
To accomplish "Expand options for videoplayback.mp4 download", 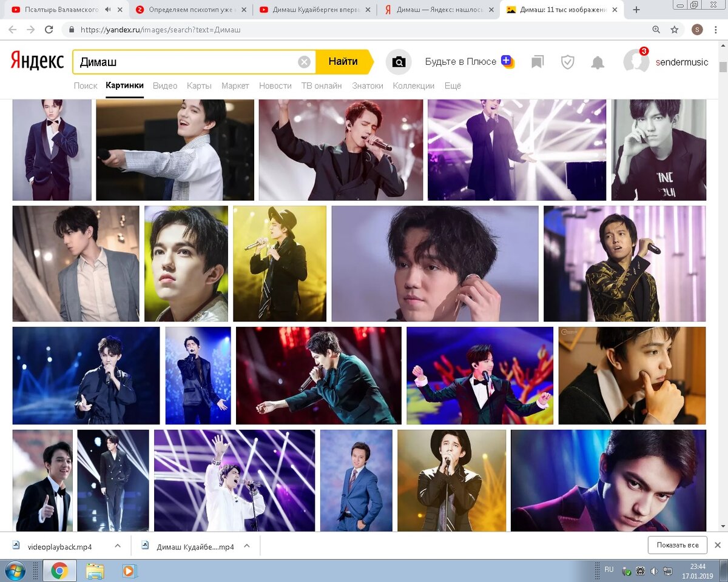I will [x=118, y=546].
